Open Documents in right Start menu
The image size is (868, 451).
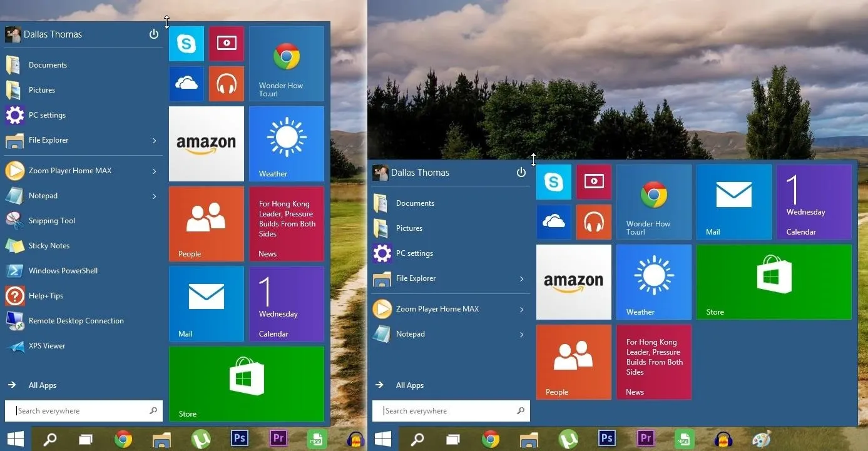point(451,203)
